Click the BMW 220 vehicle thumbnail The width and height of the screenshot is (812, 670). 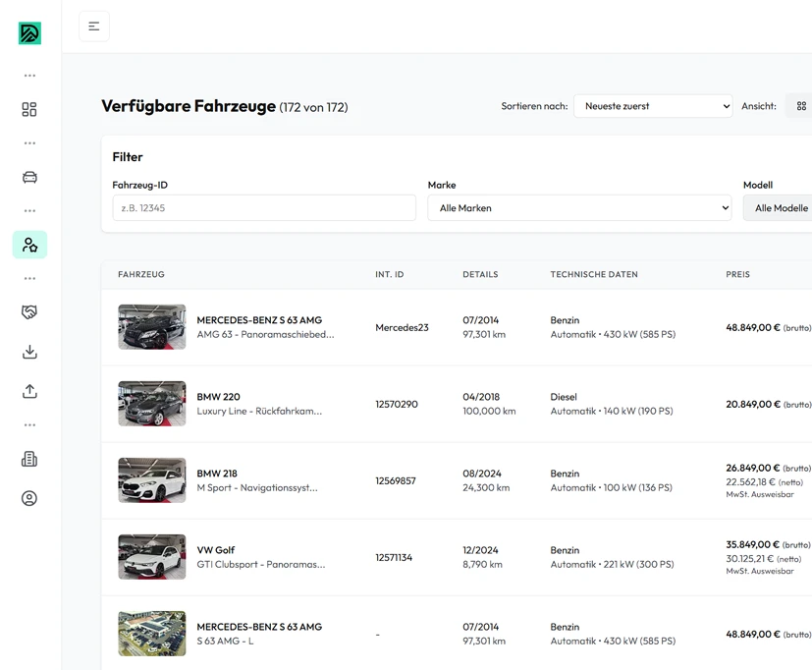[152, 404]
